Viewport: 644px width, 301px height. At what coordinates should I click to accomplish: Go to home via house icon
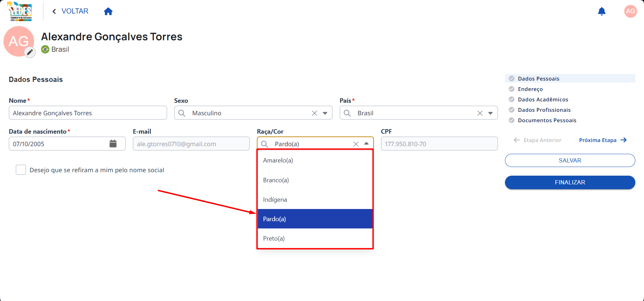click(x=108, y=11)
